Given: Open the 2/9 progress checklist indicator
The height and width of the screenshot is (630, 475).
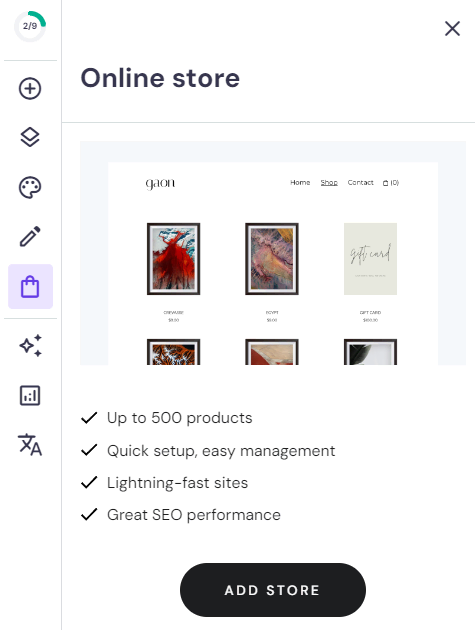Looking at the screenshot, I should coord(30,26).
